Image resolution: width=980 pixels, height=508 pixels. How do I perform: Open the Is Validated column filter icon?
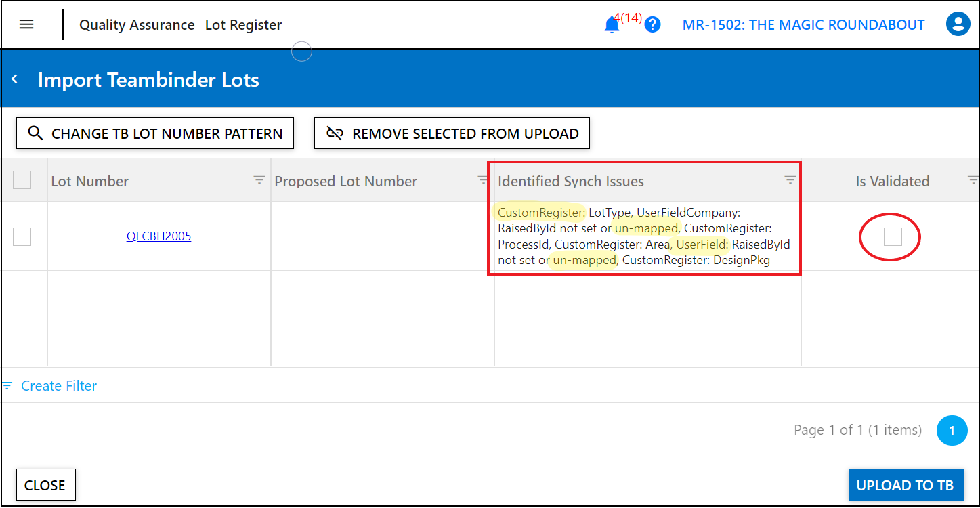973,179
